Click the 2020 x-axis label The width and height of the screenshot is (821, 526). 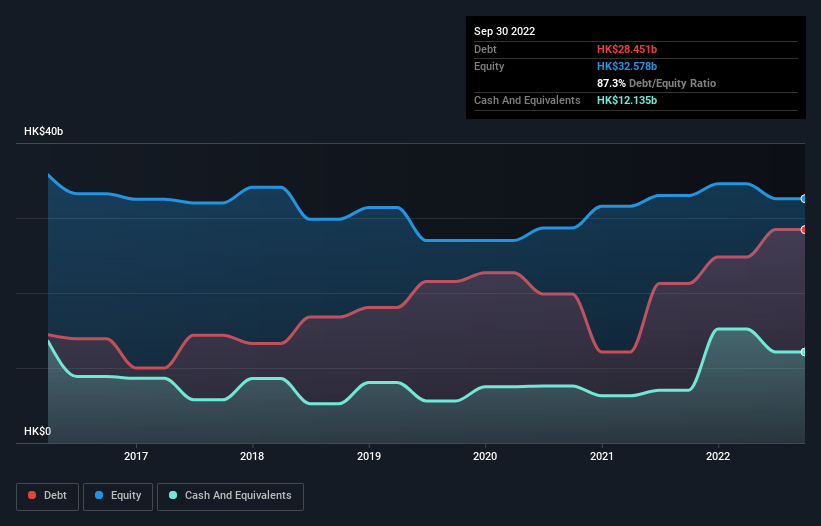click(485, 456)
